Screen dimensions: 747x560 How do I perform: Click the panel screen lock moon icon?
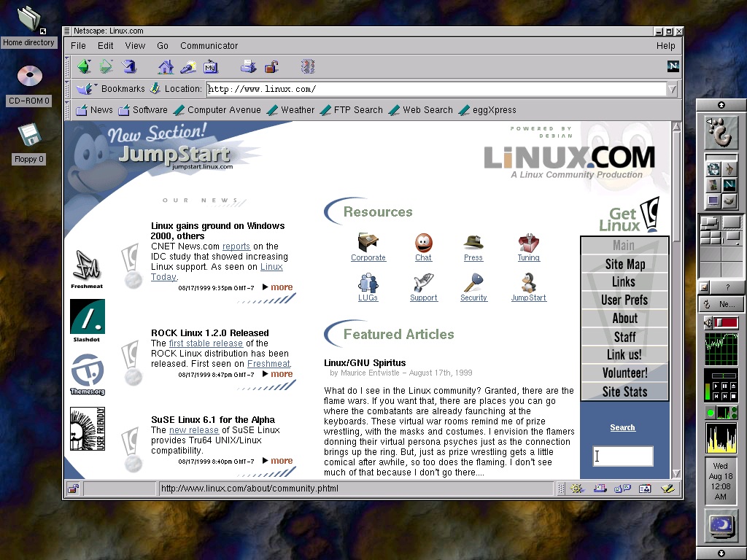[721, 526]
